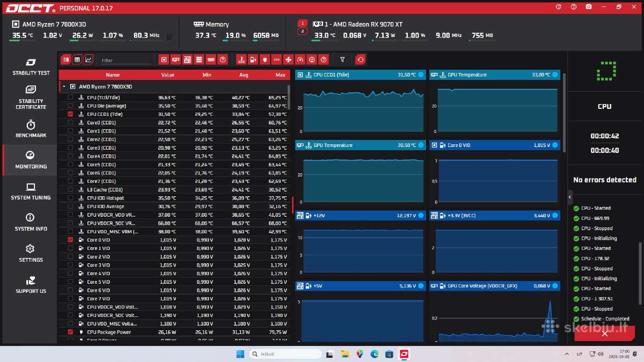
Task: Open the Benchmark section
Action: (31, 129)
